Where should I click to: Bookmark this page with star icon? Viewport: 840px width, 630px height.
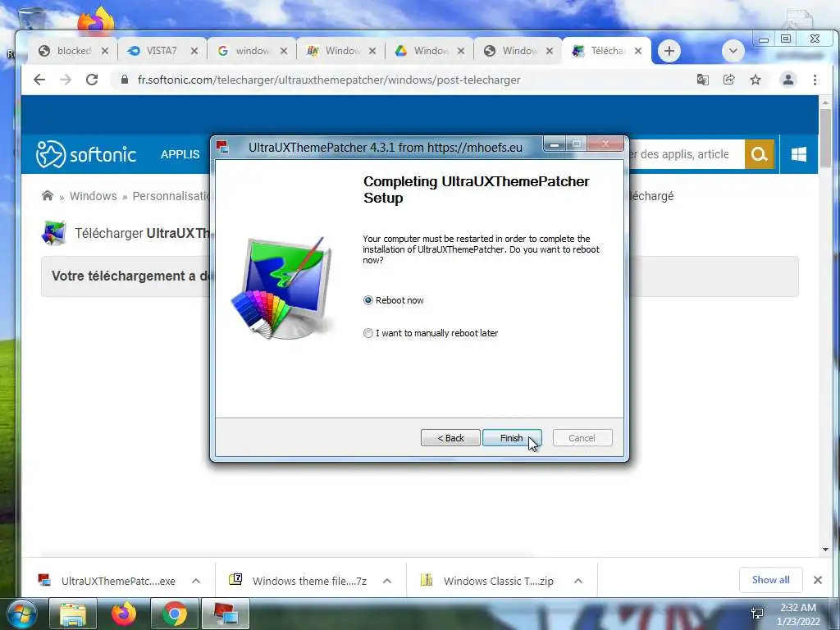[756, 80]
